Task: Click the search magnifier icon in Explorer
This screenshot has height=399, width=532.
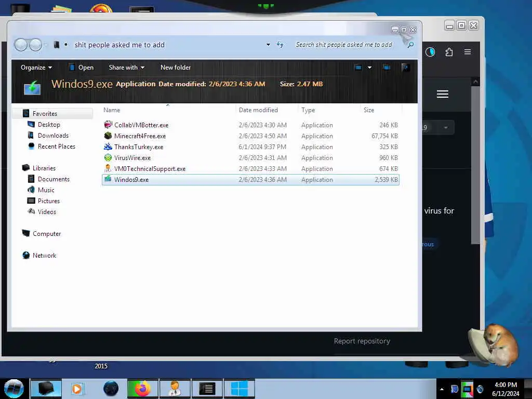Action: [x=410, y=45]
